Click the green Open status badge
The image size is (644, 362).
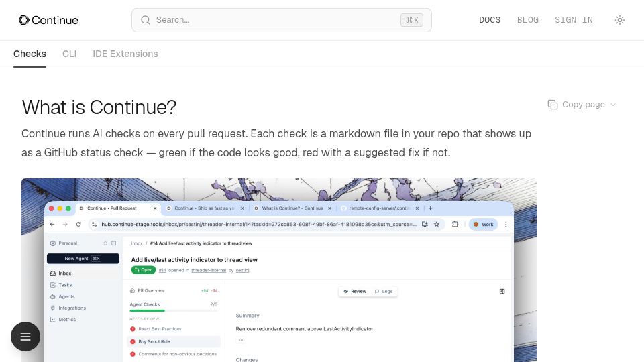144,270
